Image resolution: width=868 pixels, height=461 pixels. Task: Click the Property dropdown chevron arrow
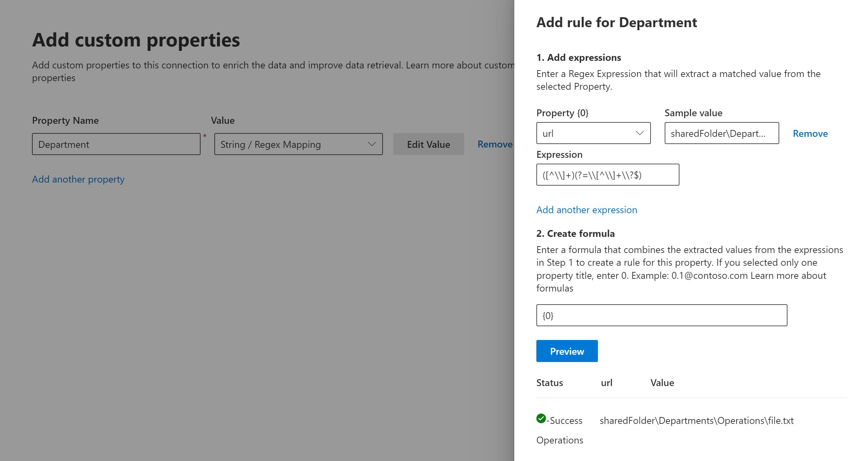point(639,133)
